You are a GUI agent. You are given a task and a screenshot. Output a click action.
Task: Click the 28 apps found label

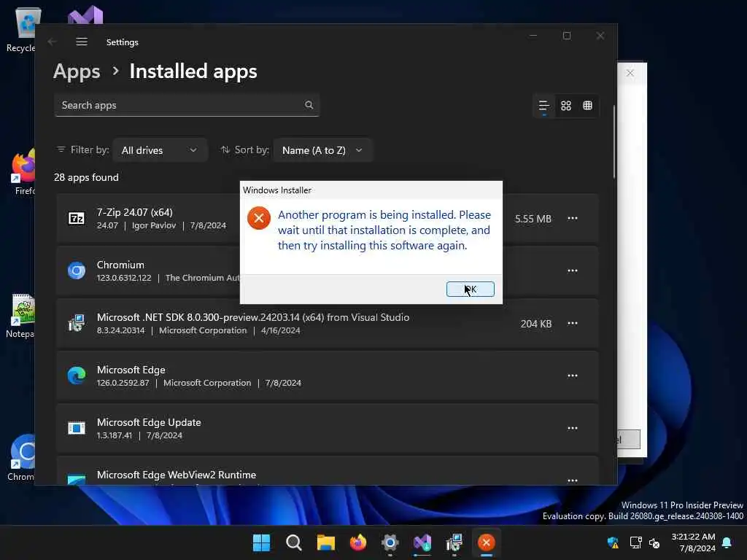coord(86,177)
